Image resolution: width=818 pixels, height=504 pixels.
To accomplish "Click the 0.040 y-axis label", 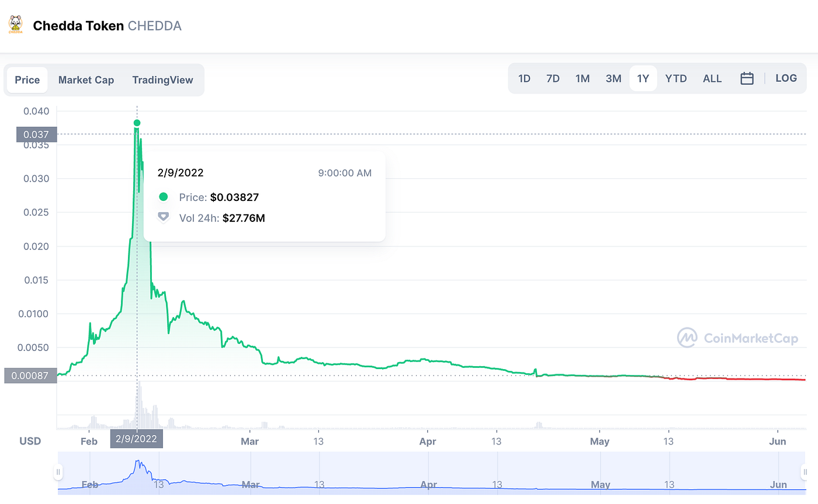I will point(36,111).
